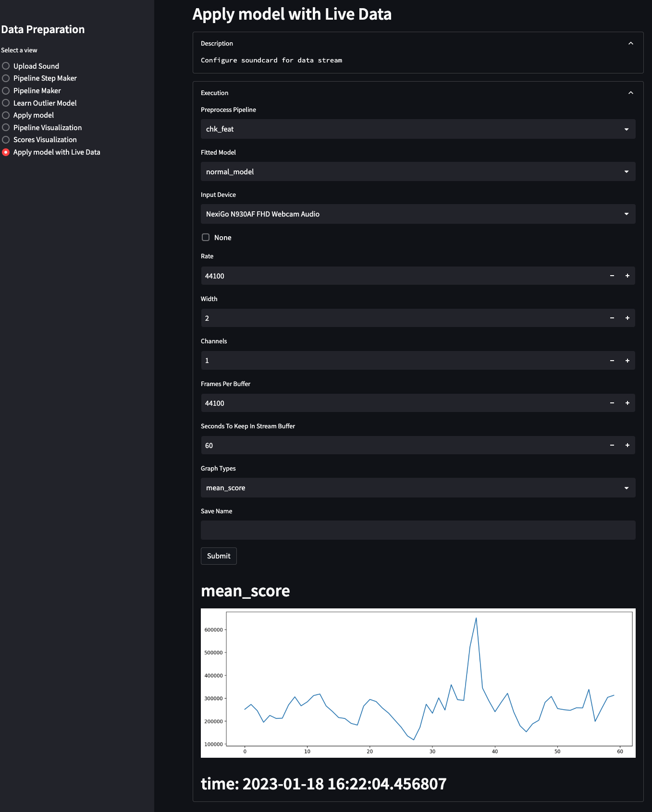Select the Pipeline Maker view
Viewport: 652px width, 812px height.
[x=32, y=90]
